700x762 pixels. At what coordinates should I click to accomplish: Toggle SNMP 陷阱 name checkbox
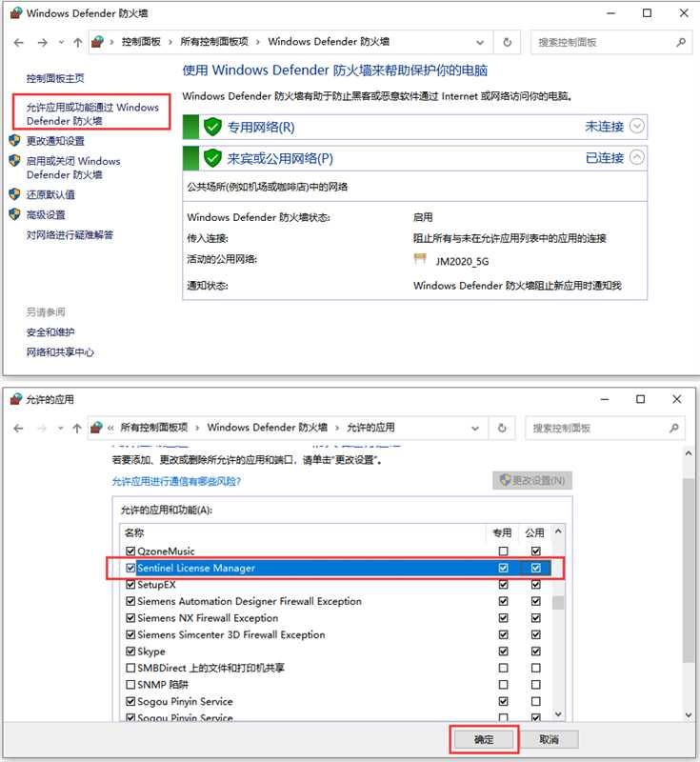point(130,685)
